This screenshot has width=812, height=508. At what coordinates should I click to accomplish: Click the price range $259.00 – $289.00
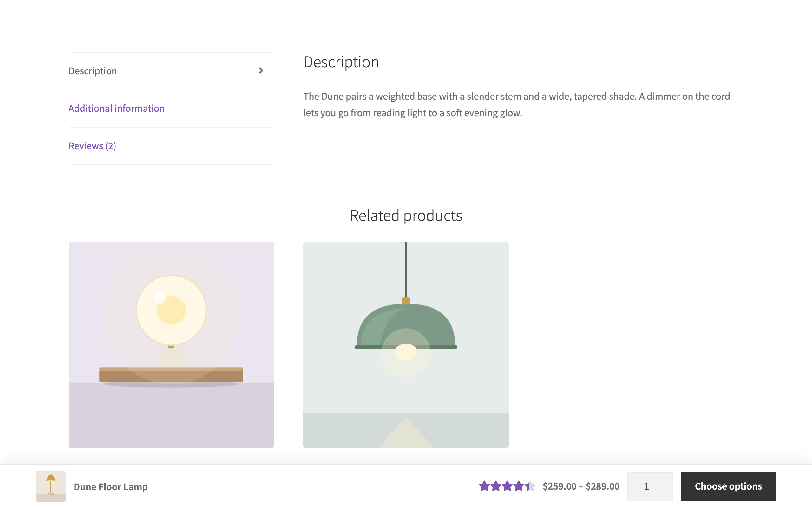tap(581, 486)
